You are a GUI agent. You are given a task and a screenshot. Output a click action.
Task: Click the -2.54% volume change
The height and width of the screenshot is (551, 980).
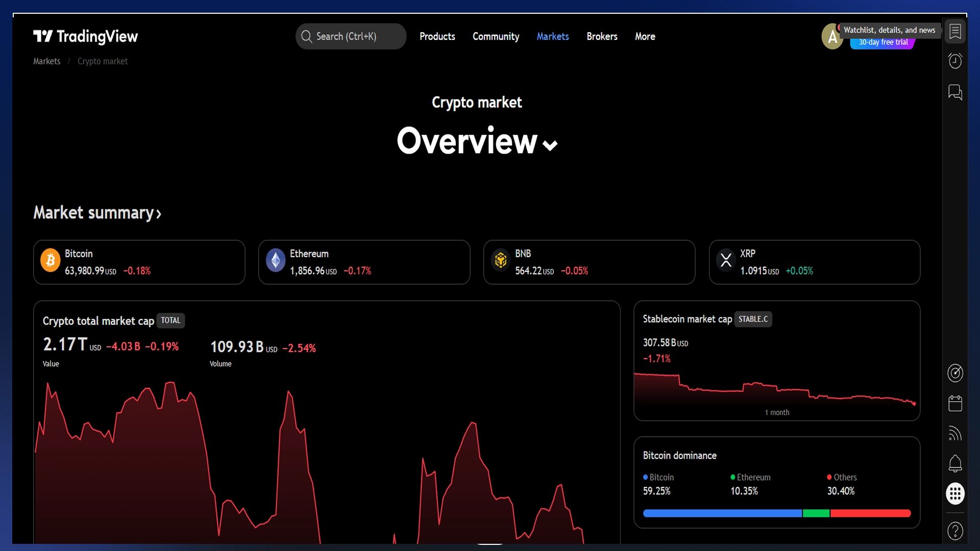[299, 348]
